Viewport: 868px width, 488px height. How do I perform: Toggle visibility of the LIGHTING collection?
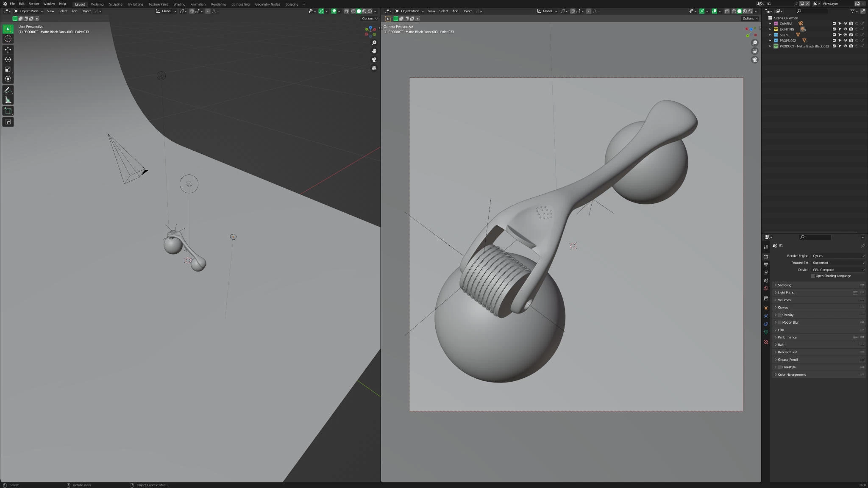coord(846,29)
